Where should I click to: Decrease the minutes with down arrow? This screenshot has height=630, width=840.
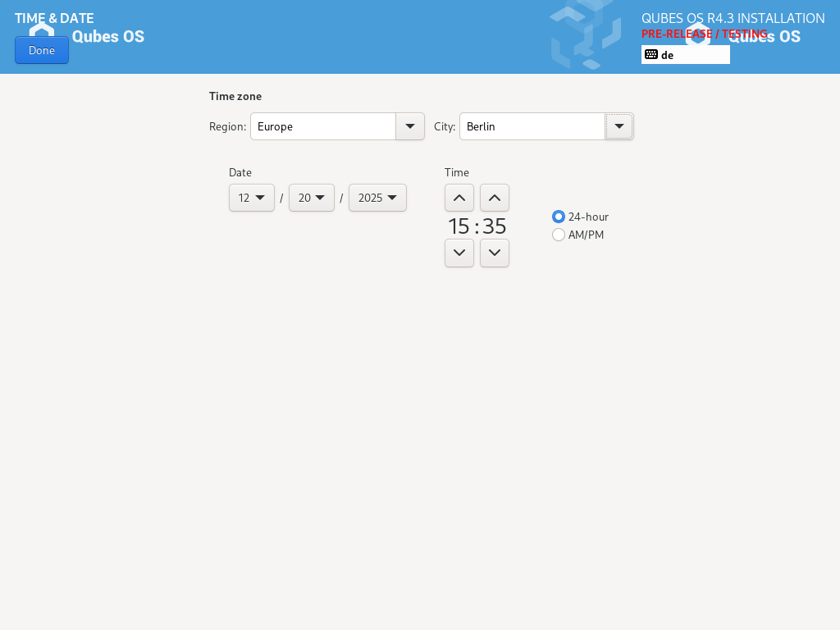pos(495,253)
